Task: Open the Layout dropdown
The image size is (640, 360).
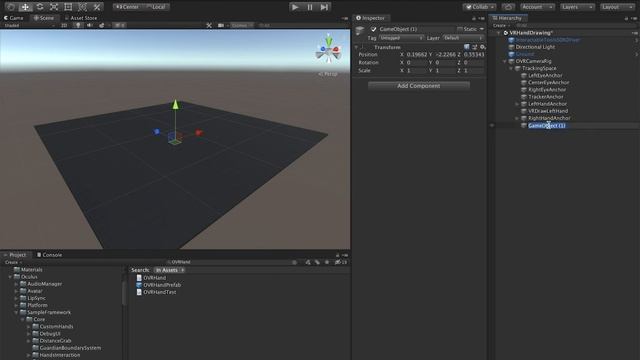Action: click(617, 7)
